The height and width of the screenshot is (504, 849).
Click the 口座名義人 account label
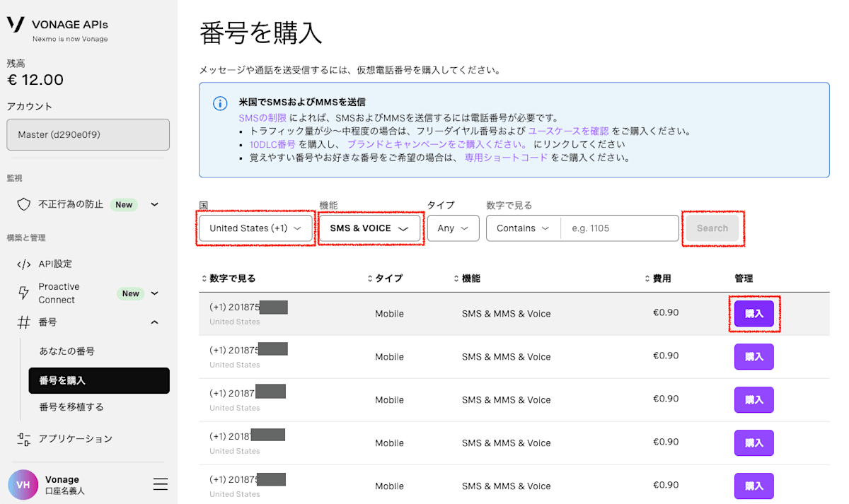pyautogui.click(x=64, y=491)
